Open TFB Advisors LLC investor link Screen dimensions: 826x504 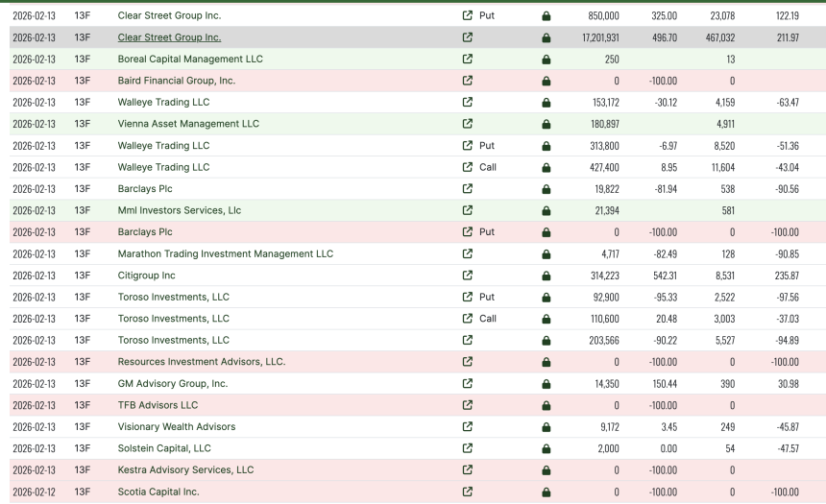pos(158,405)
